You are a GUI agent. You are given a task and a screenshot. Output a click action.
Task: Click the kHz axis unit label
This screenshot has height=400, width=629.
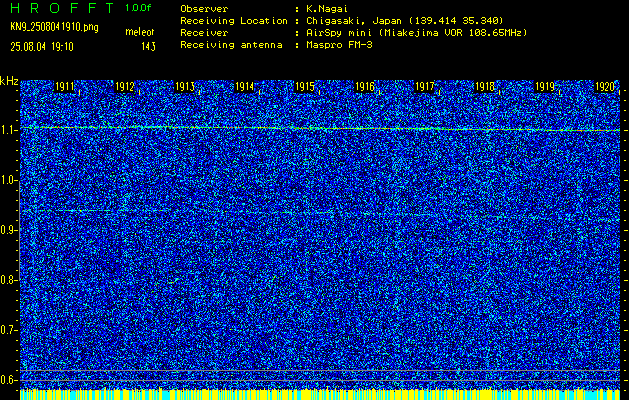click(x=9, y=81)
